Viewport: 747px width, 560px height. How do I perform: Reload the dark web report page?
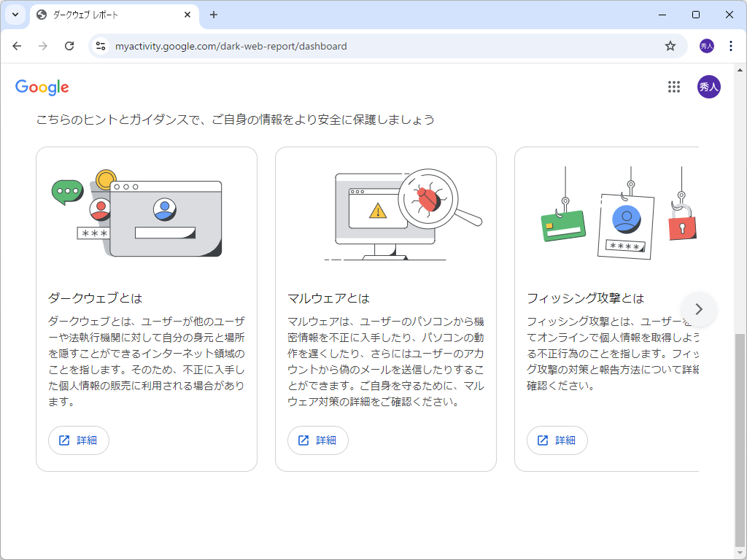coord(69,45)
